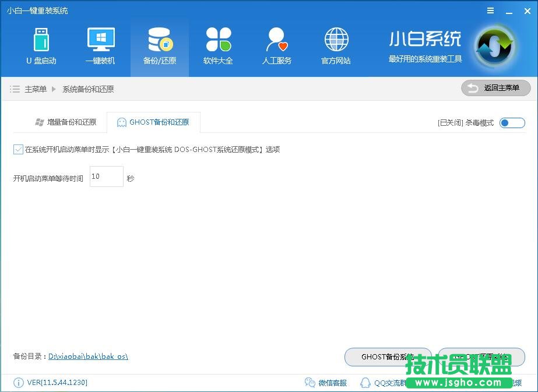Select the 人工服务 manual support icon
This screenshot has width=538, height=392.
(x=277, y=45)
